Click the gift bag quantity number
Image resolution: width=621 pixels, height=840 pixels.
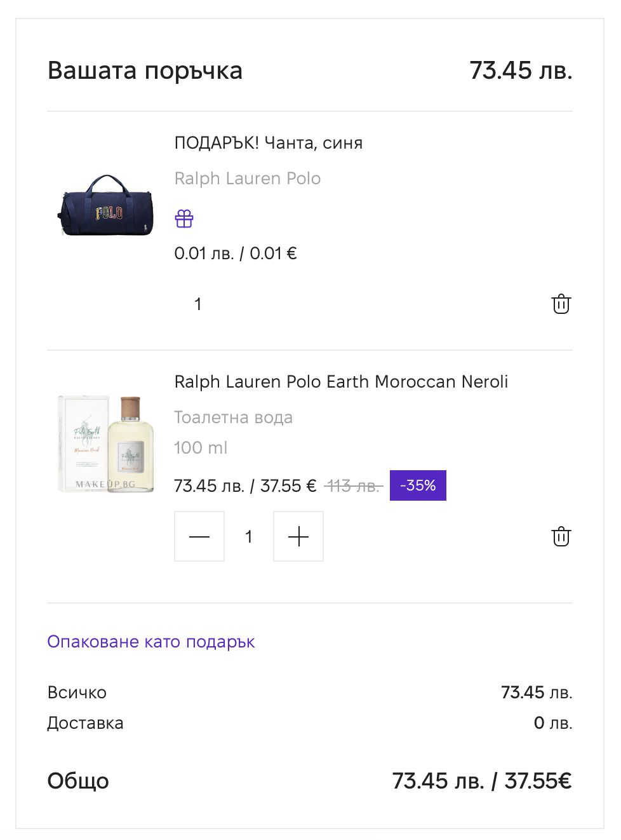coord(198,304)
